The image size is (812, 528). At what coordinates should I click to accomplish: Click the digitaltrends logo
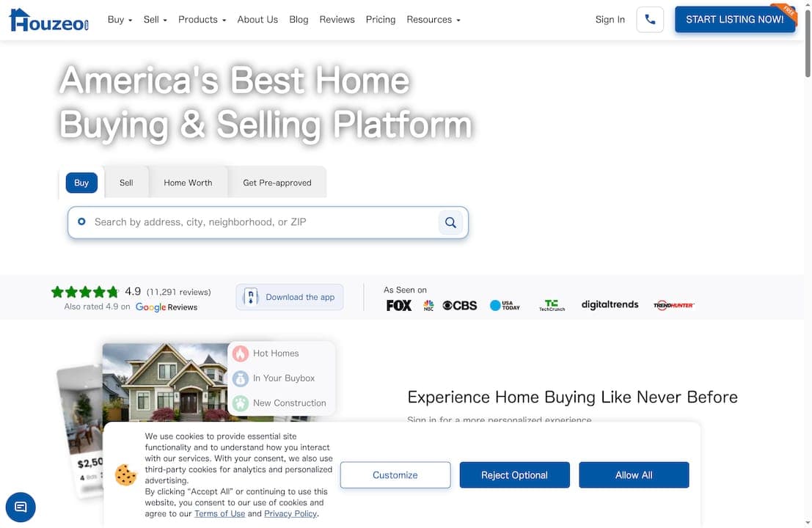(610, 304)
